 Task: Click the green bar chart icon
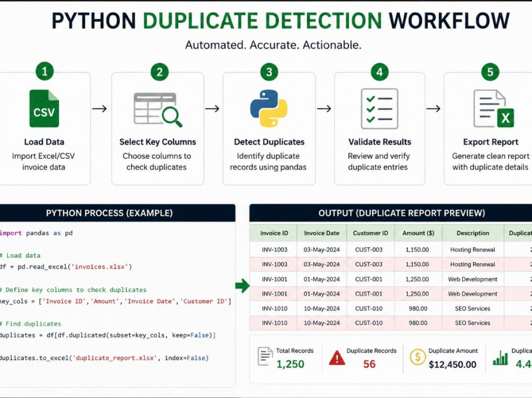pyautogui.click(x=501, y=358)
